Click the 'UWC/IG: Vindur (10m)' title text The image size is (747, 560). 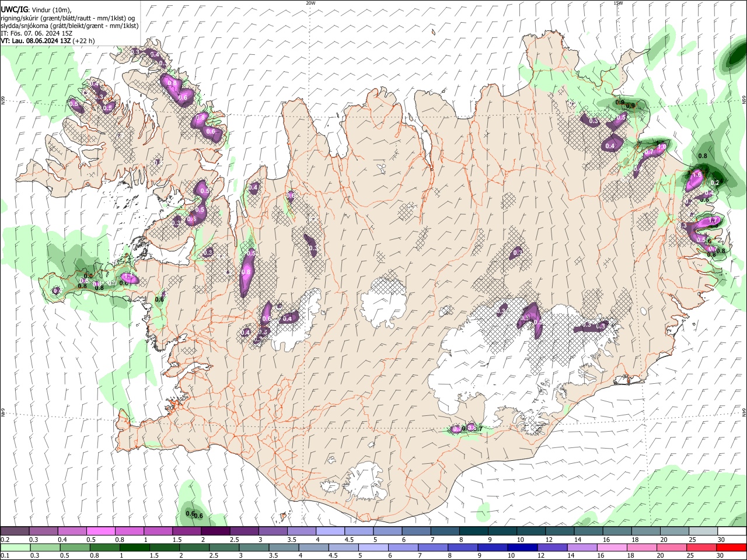pyautogui.click(x=36, y=10)
